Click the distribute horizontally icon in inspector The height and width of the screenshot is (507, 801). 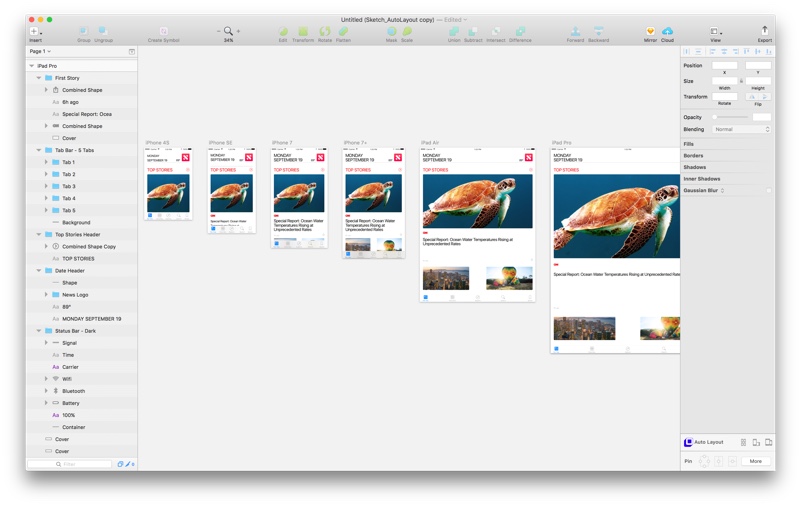pos(687,51)
